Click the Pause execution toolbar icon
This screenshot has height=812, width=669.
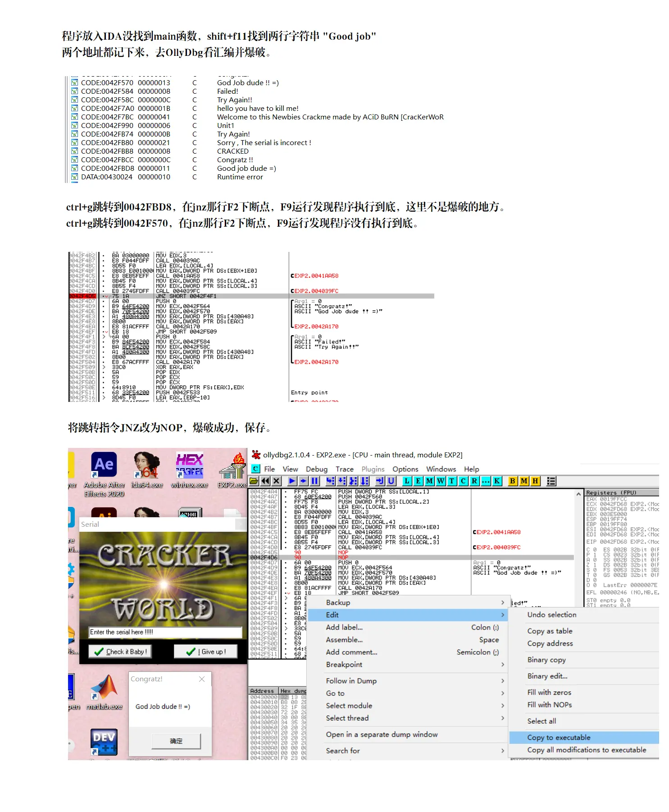coord(314,481)
